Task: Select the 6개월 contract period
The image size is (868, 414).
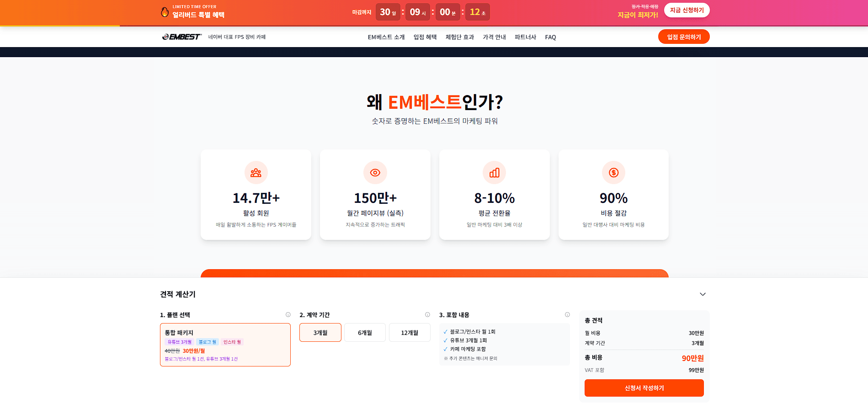Action: (364, 332)
